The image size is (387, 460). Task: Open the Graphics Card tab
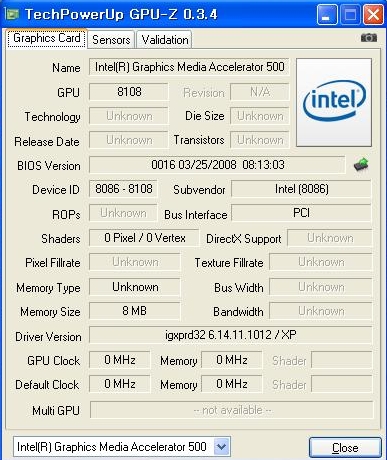coord(47,38)
